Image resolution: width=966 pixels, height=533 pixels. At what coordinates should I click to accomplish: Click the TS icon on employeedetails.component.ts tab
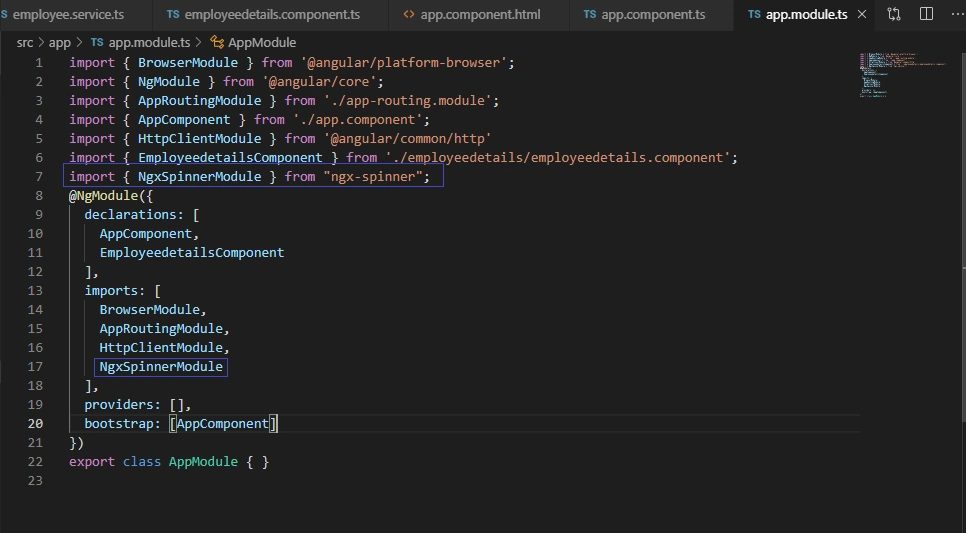173,14
